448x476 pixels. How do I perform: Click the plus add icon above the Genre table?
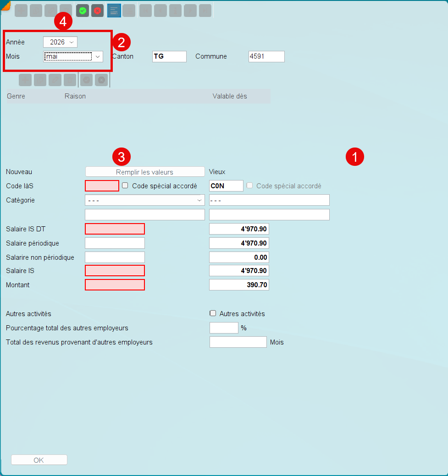(x=25, y=80)
